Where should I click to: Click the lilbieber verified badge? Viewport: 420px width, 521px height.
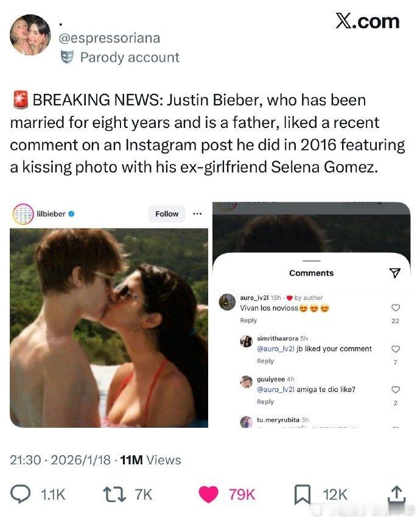71,214
